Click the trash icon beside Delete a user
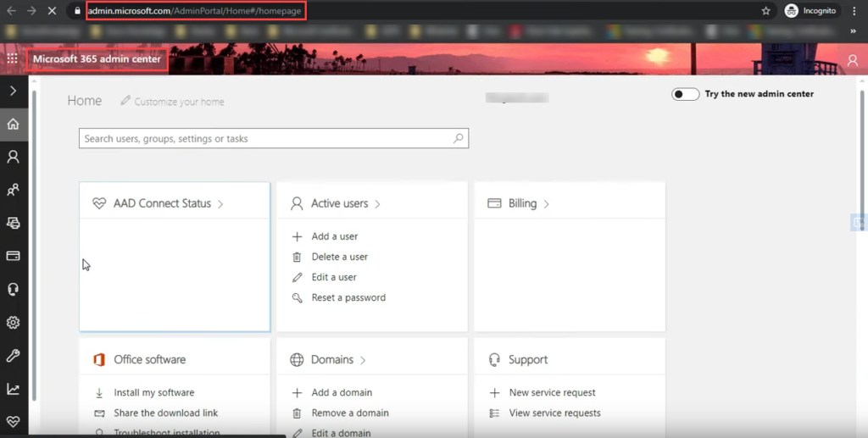868x438 pixels. (298, 258)
